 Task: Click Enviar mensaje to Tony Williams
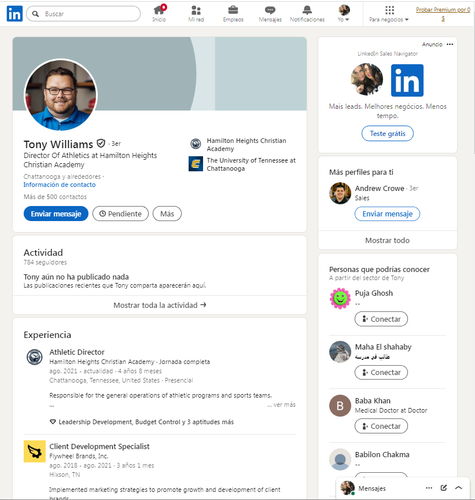point(56,214)
